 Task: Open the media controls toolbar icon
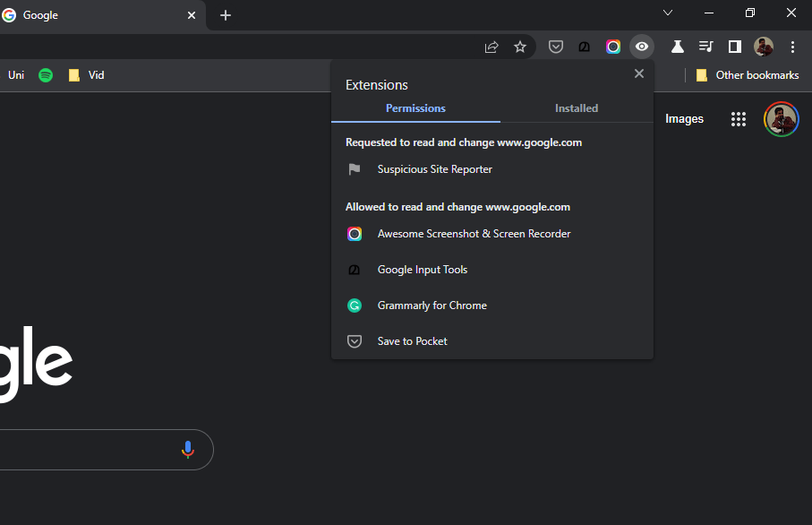point(705,47)
